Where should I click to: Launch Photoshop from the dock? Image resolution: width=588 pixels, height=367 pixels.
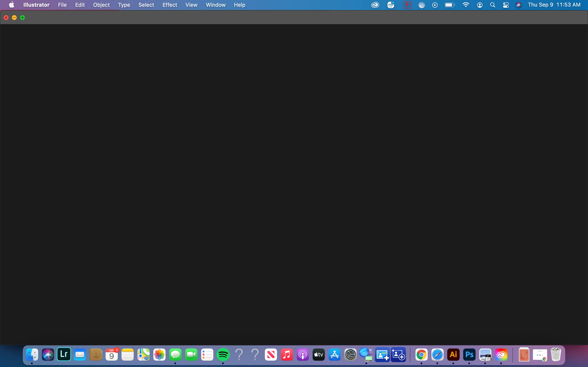(x=469, y=355)
